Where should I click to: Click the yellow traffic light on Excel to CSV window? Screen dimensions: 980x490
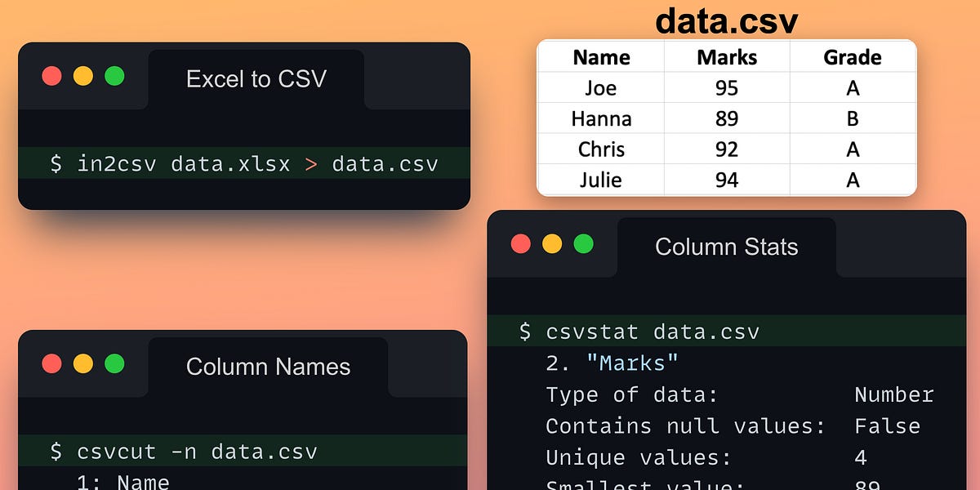tap(82, 75)
